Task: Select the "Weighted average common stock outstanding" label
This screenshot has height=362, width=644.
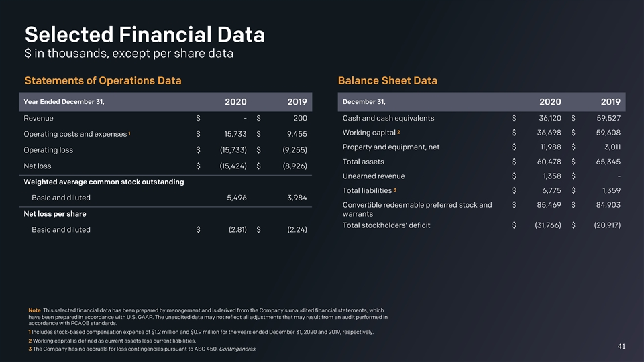Action: point(103,182)
